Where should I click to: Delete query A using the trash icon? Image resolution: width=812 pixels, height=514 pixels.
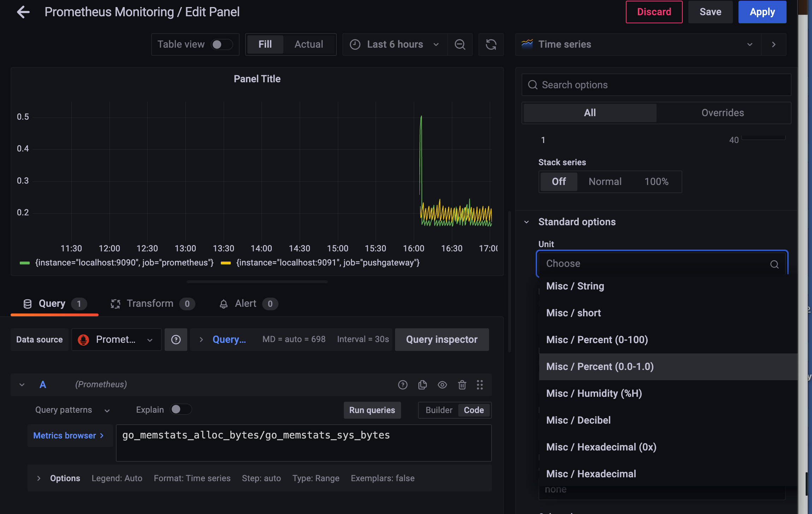coord(462,385)
